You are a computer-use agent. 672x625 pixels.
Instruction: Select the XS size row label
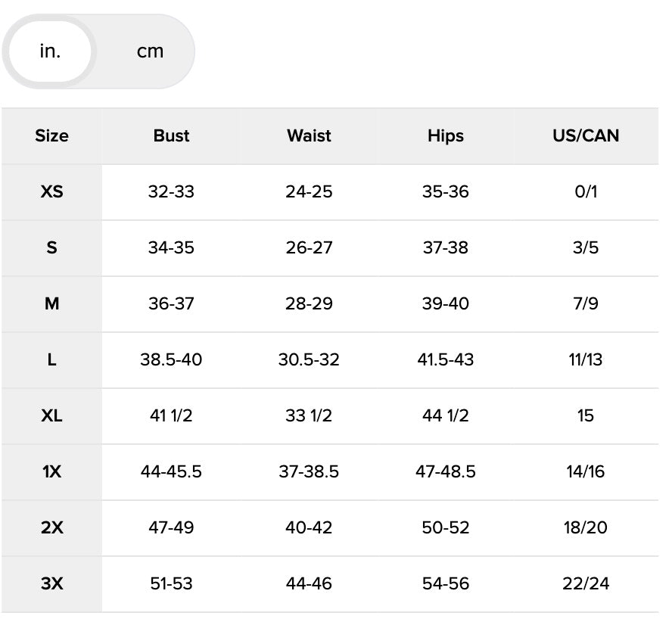[x=51, y=192]
